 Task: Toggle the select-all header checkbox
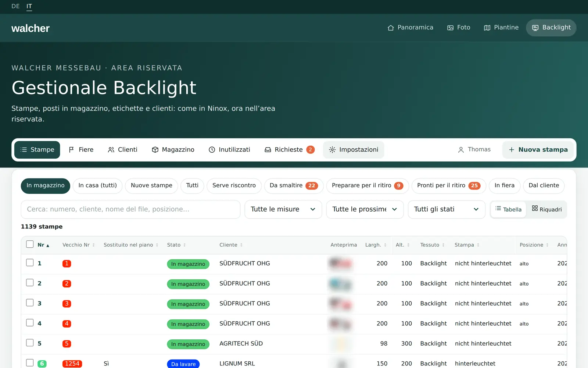click(30, 244)
